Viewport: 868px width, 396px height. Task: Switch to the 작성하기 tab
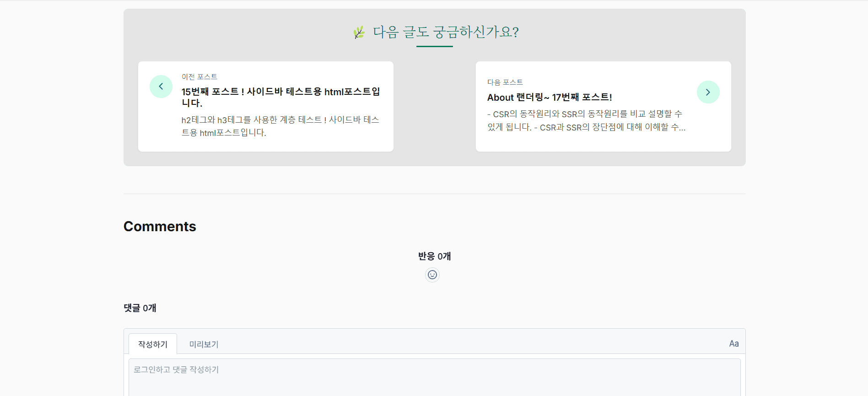(153, 344)
